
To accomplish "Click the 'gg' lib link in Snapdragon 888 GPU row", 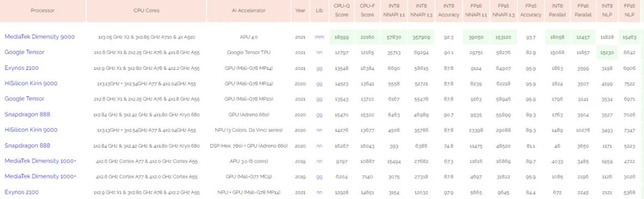I will click(x=319, y=115).
